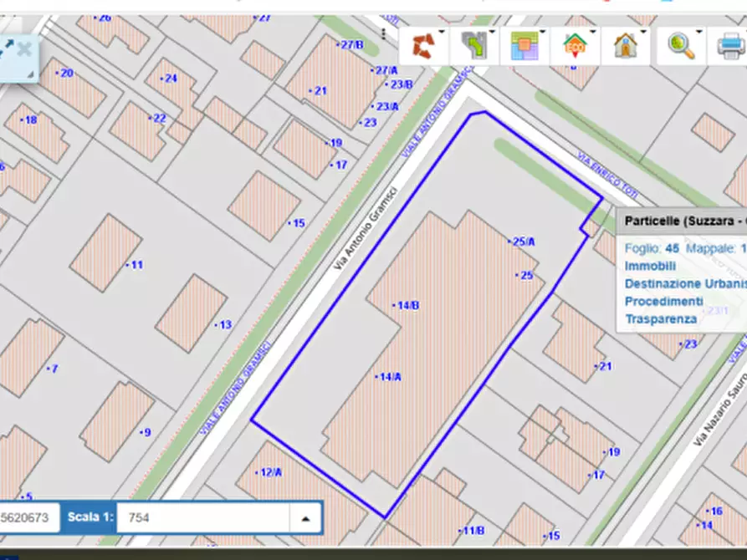The image size is (747, 560).
Task: Click civic number 7 label
Action: 53,369
